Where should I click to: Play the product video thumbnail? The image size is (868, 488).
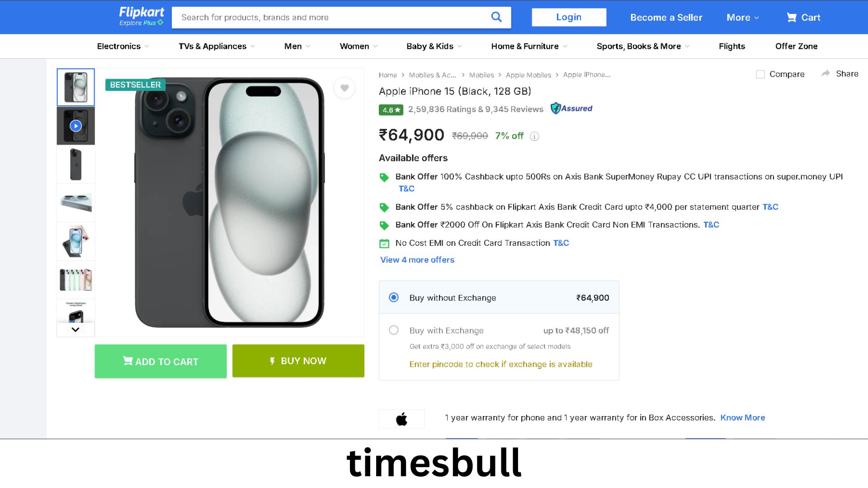75,126
